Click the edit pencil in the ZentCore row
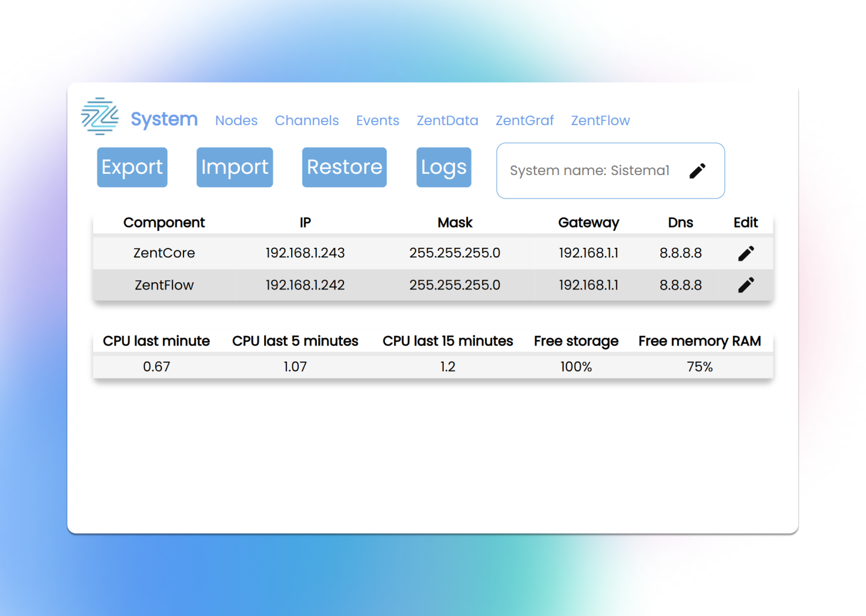Image resolution: width=866 pixels, height=616 pixels. tap(746, 253)
